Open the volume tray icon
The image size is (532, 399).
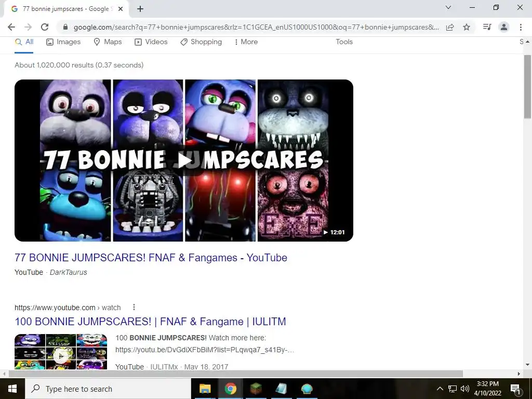tap(465, 389)
